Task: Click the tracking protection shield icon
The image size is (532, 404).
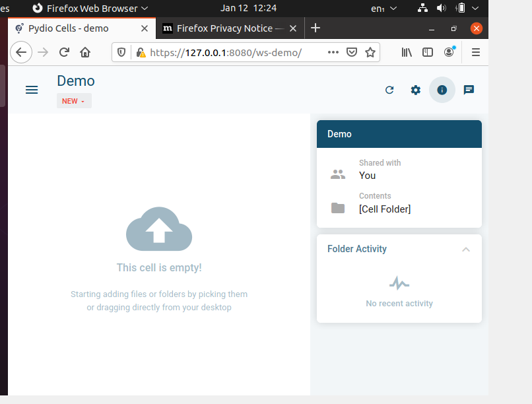Action: pyautogui.click(x=121, y=52)
